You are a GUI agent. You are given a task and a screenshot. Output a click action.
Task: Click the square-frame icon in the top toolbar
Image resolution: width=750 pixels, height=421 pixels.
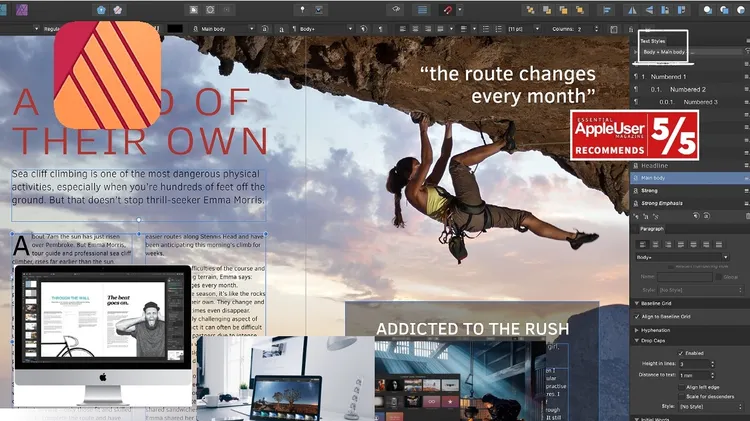tap(194, 10)
